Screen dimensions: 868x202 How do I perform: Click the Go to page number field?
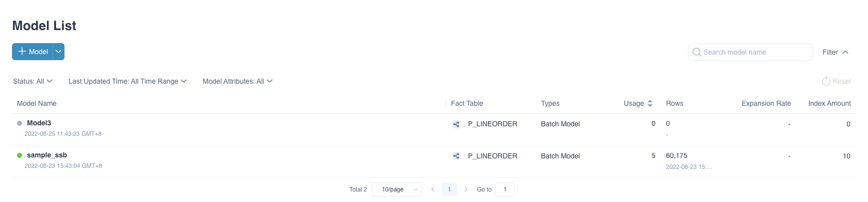tap(505, 189)
